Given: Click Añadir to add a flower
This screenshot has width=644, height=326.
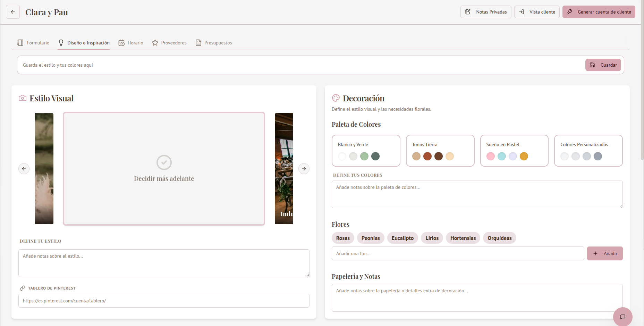Looking at the screenshot, I should click(x=604, y=253).
